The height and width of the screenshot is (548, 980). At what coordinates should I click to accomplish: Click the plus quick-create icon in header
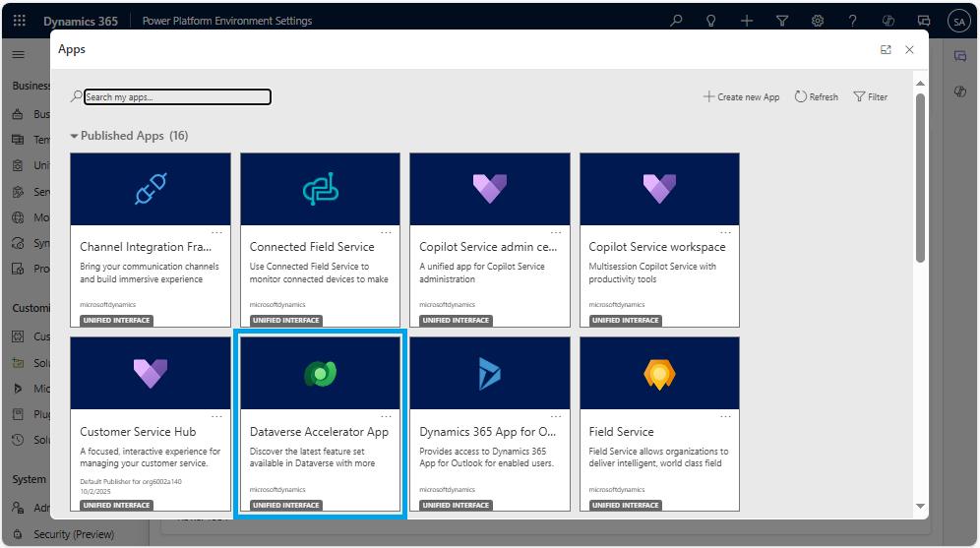click(747, 21)
